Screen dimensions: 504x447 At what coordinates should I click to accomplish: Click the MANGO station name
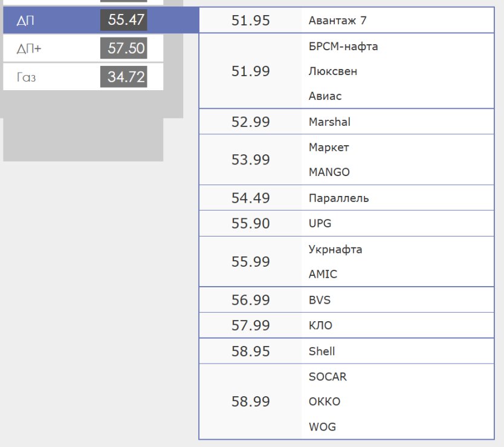[x=329, y=172]
